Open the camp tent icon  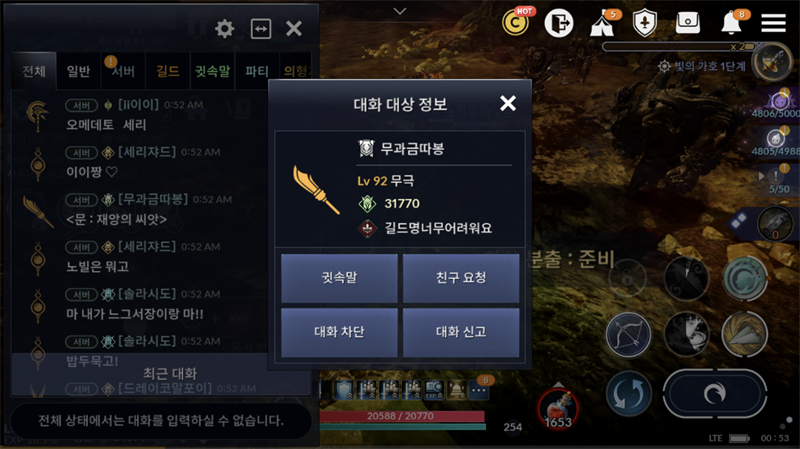click(x=602, y=24)
